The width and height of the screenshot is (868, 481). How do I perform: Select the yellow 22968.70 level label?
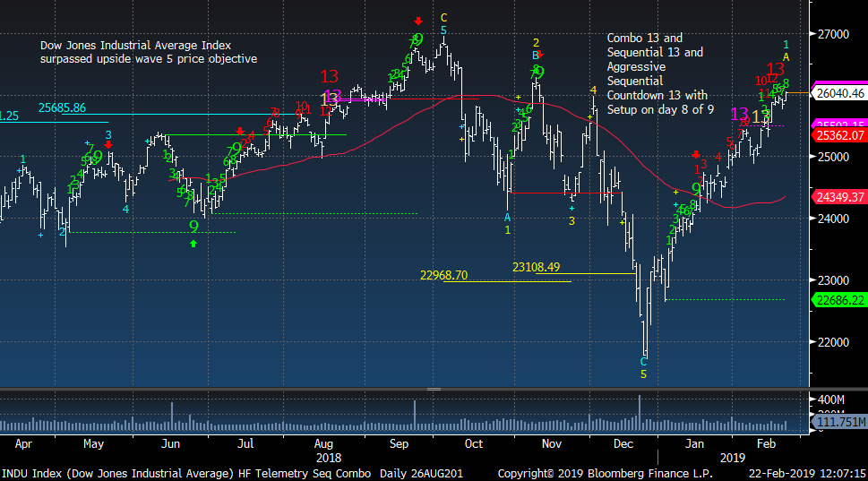click(x=443, y=275)
